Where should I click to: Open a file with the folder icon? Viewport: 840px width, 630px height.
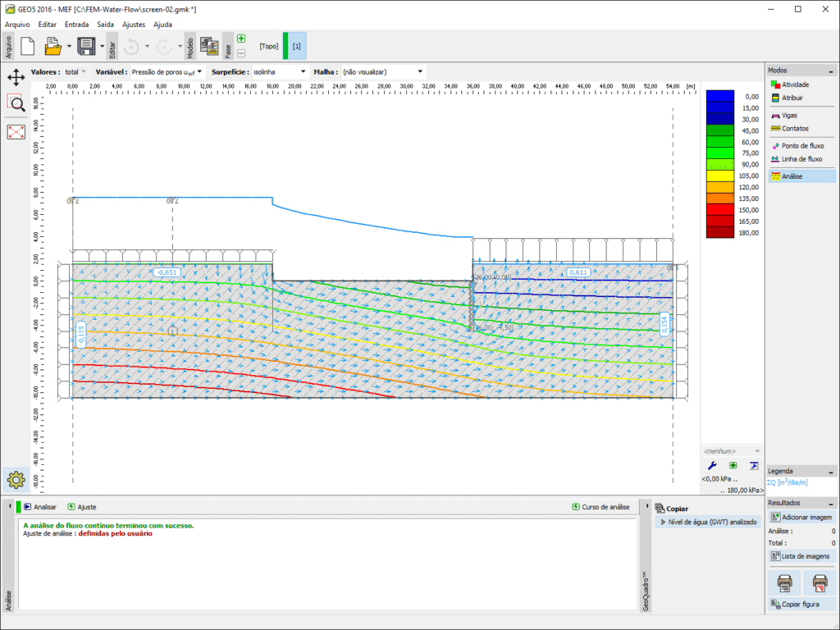[52, 46]
